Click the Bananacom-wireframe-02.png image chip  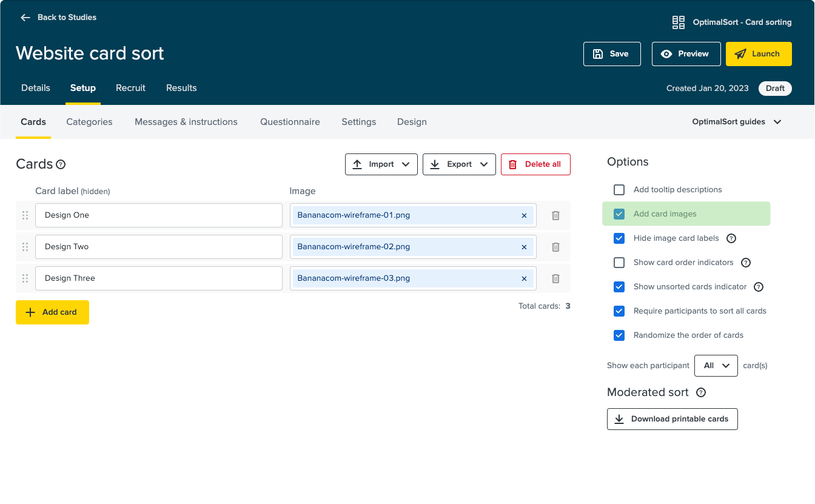[413, 247]
